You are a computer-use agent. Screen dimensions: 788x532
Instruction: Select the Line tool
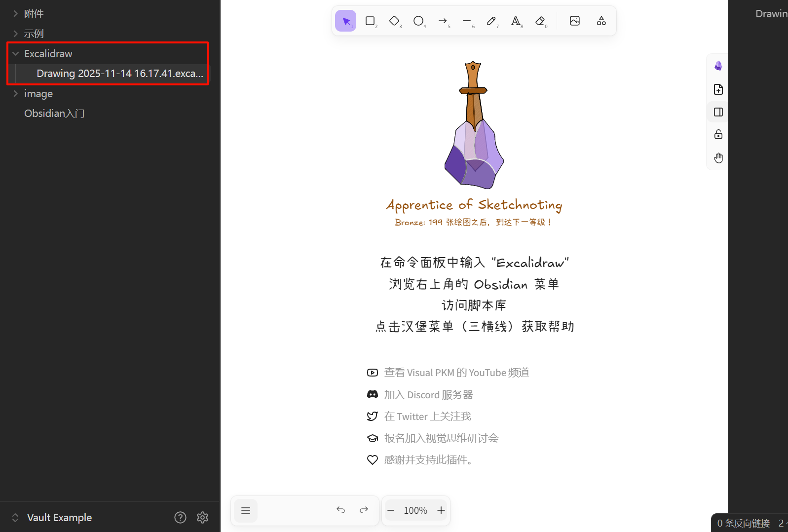click(467, 21)
